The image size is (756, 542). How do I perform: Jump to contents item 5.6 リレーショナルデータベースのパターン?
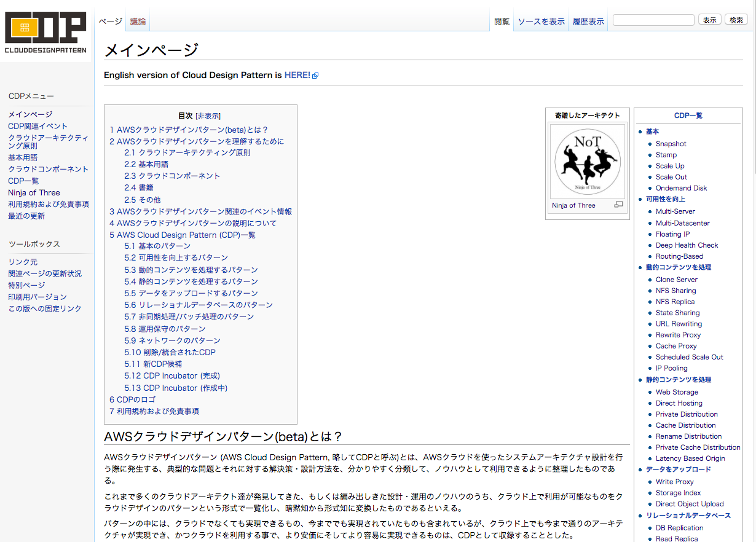tap(199, 305)
